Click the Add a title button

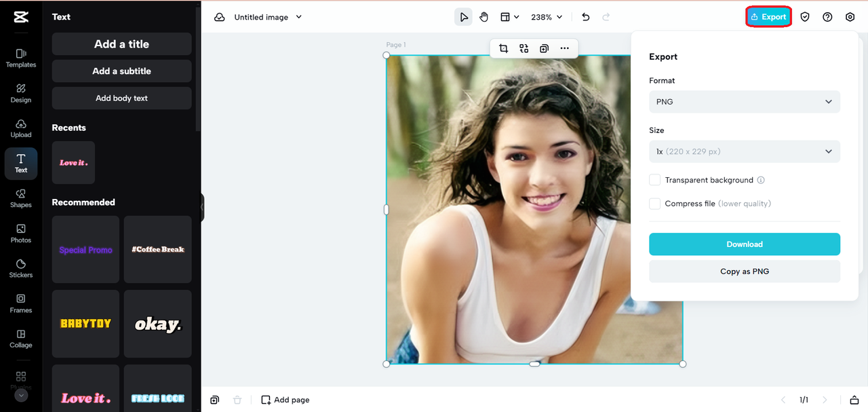coord(121,44)
